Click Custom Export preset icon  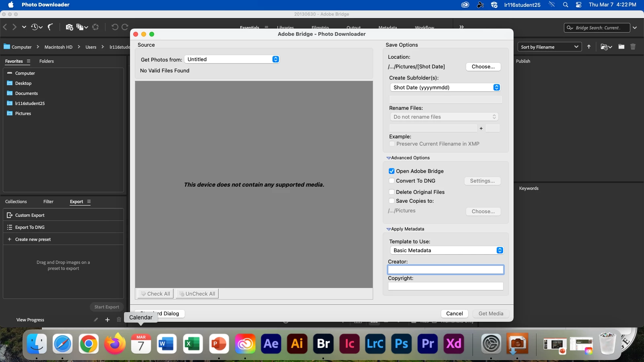point(10,215)
